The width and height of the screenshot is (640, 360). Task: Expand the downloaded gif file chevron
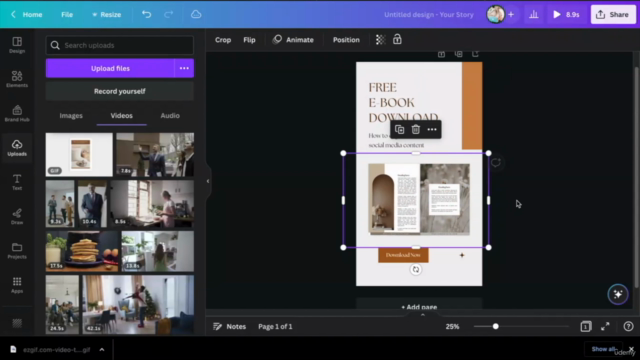102,349
